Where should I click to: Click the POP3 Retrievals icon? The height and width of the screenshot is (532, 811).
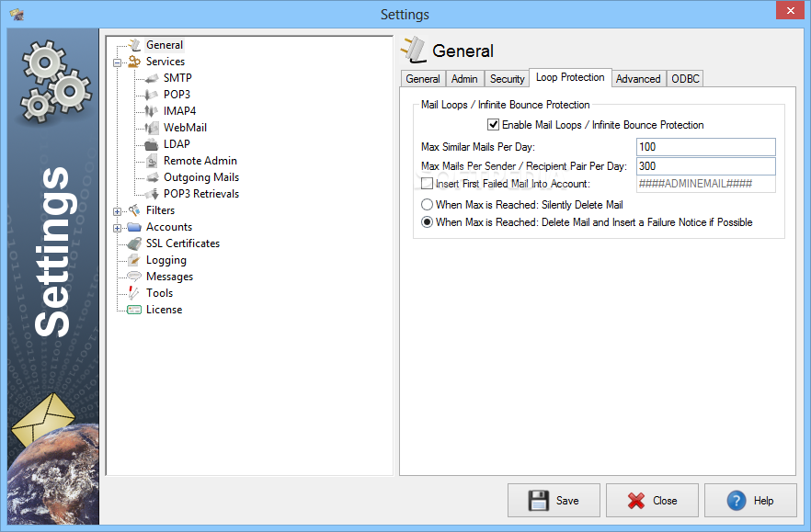(x=152, y=194)
